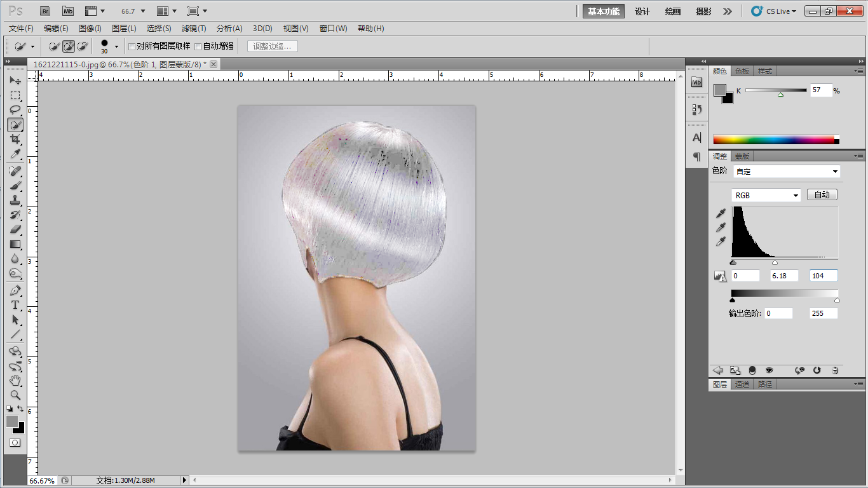
Task: Launch Adobe Bridge from top bar
Action: [x=45, y=11]
